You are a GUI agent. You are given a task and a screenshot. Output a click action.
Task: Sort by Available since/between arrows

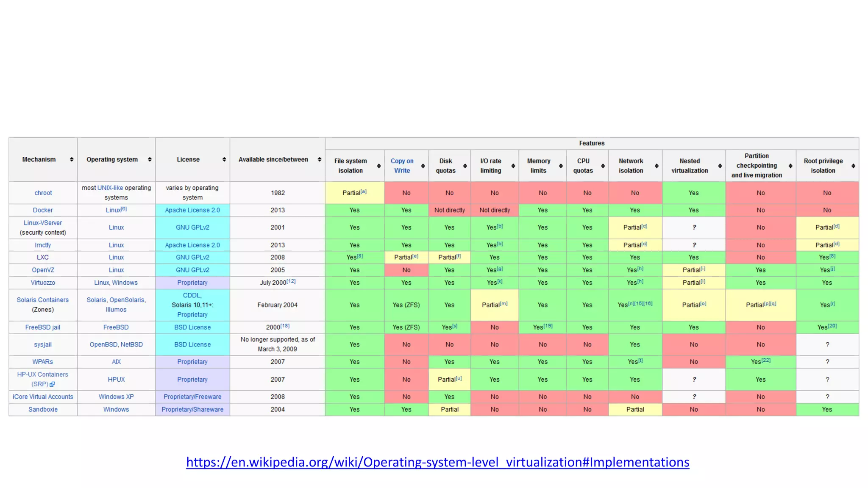(320, 160)
